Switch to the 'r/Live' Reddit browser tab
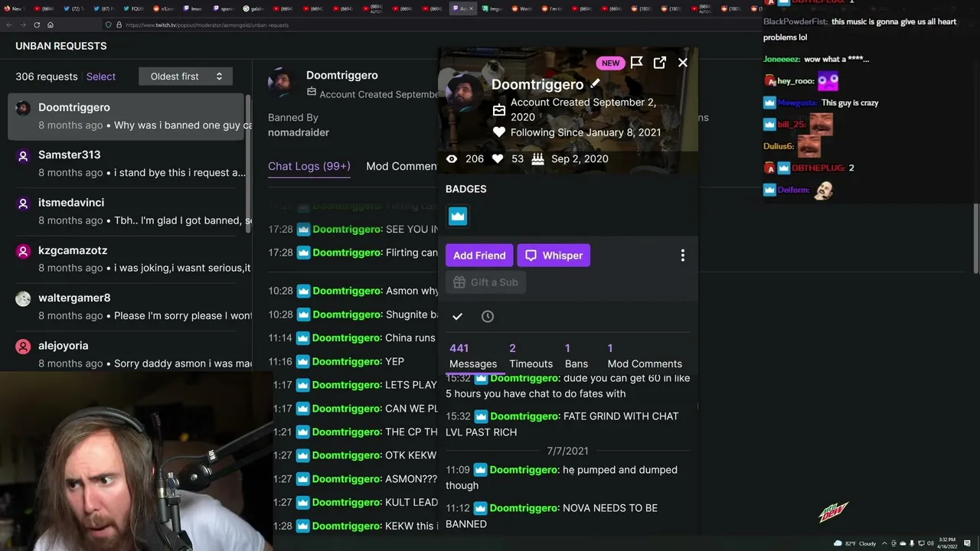The height and width of the screenshot is (551, 980). 165,8
